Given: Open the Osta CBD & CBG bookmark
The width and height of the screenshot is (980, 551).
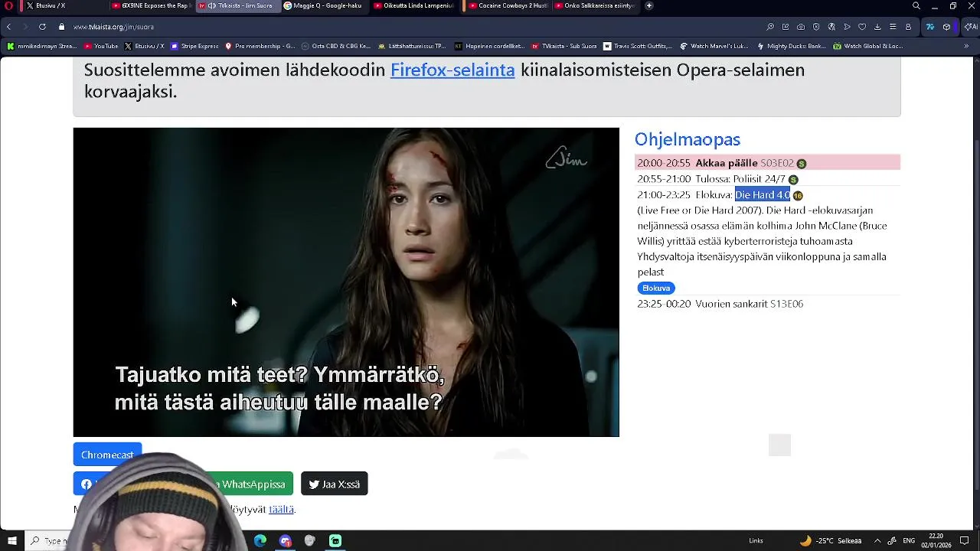Looking at the screenshot, I should coord(336,46).
